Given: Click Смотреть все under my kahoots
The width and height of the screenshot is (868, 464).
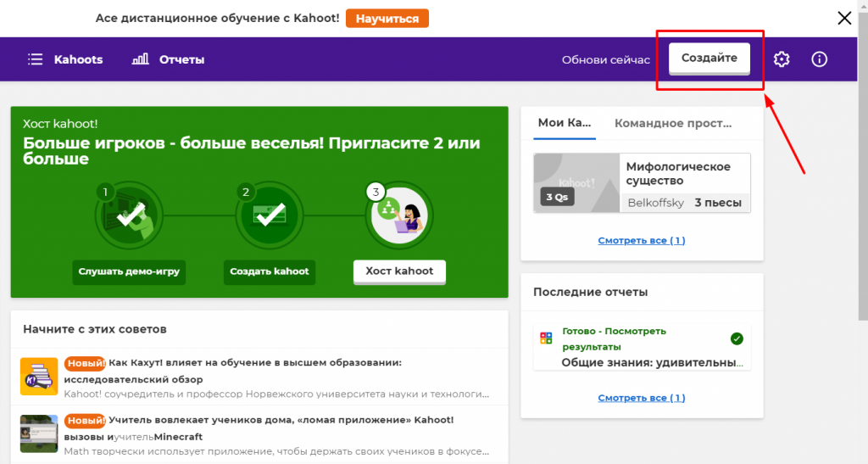Looking at the screenshot, I should 642,240.
